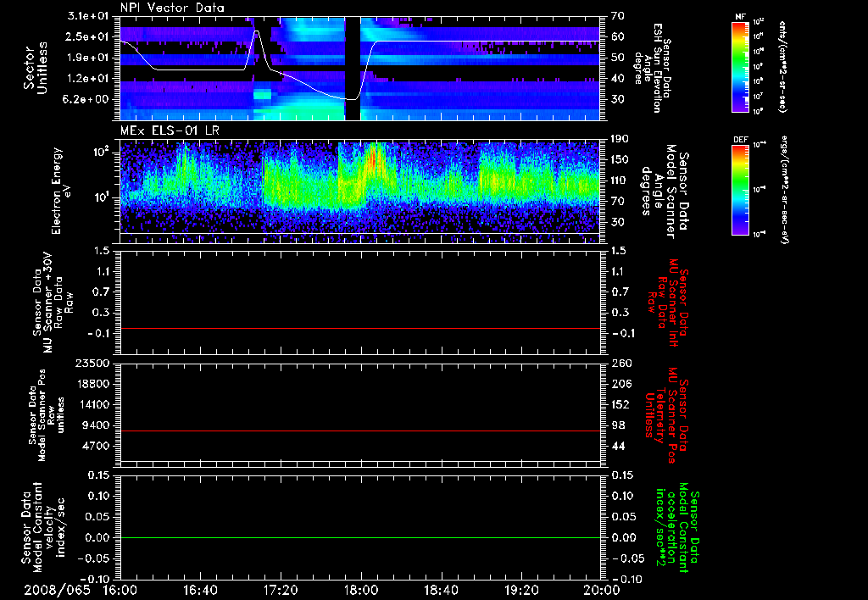Click the 3.1e+01 sector tick value

tap(88, 16)
